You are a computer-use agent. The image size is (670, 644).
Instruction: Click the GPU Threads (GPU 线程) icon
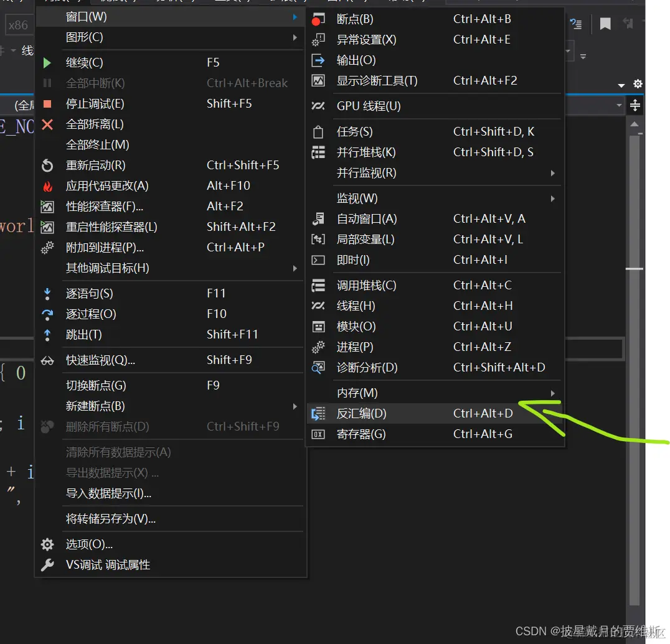pos(318,106)
